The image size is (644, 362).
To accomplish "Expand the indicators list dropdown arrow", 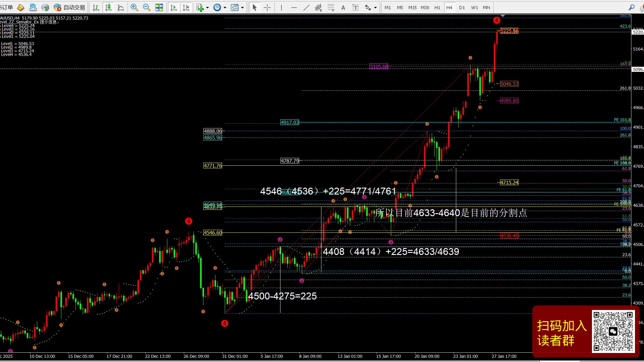I will coord(207,8).
